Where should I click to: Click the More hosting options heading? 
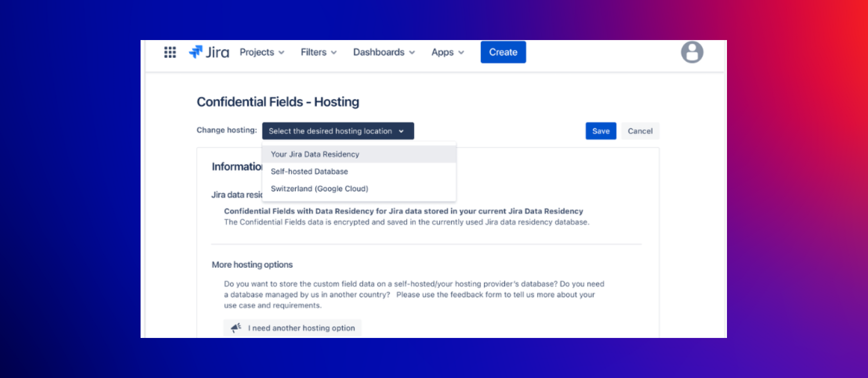pyautogui.click(x=252, y=265)
